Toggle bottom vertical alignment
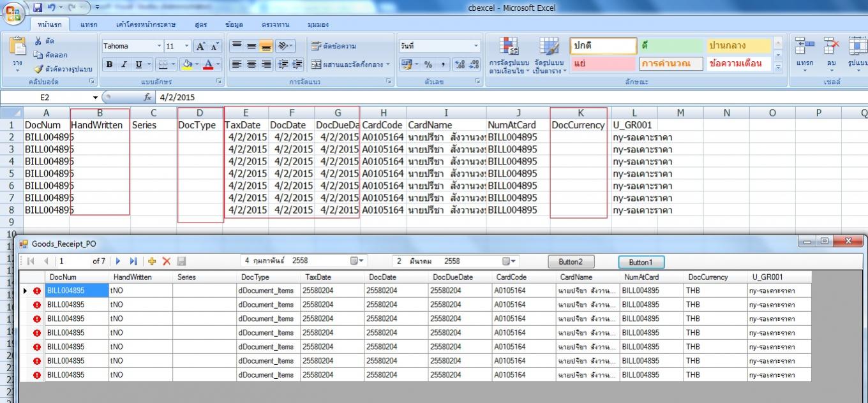The width and height of the screenshot is (868, 403). 266,46
